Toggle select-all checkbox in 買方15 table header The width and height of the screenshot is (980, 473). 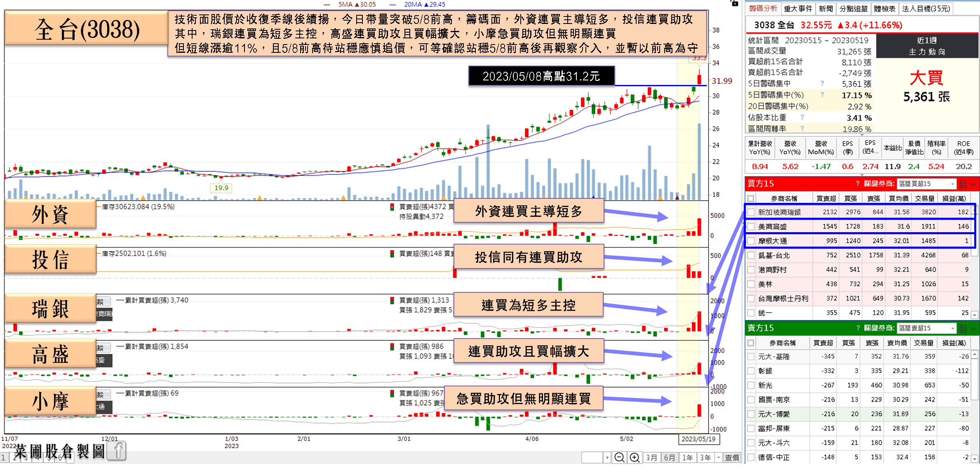click(x=751, y=198)
